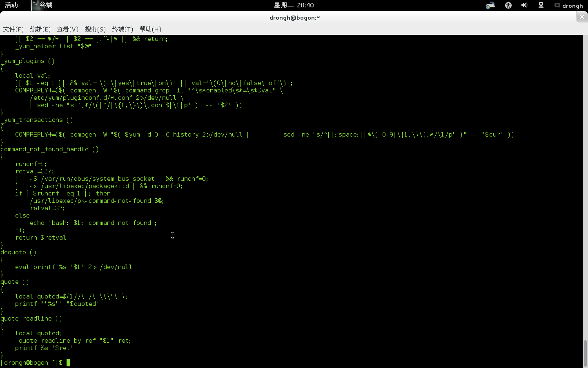Click the line "retval=127;"
Screen dimensions: 588x368
click(x=35, y=171)
